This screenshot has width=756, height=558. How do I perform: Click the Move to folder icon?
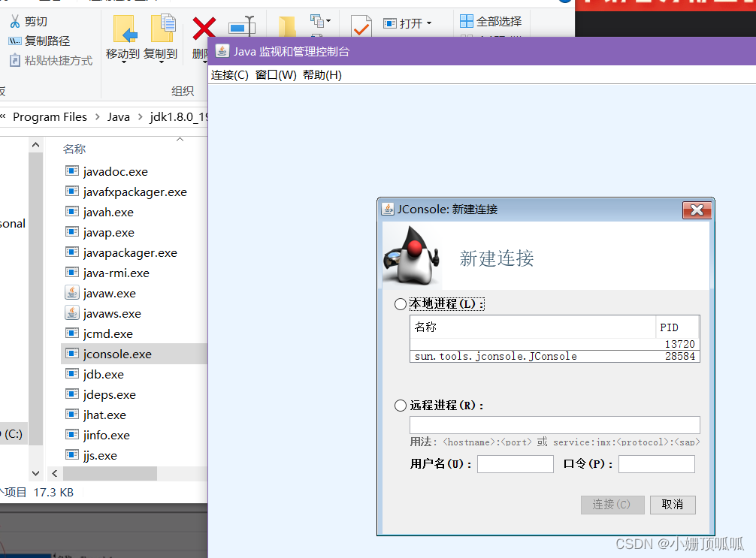pos(125,29)
